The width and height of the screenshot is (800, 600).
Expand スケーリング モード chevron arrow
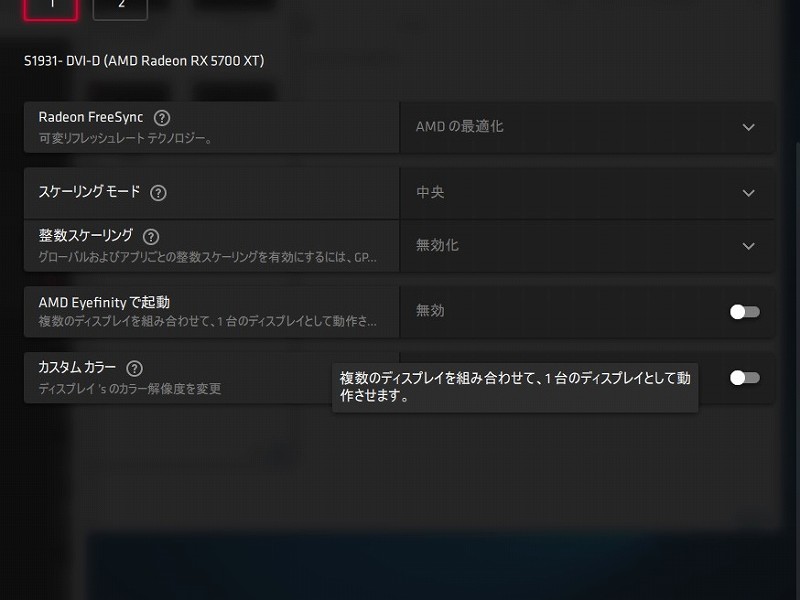(748, 193)
